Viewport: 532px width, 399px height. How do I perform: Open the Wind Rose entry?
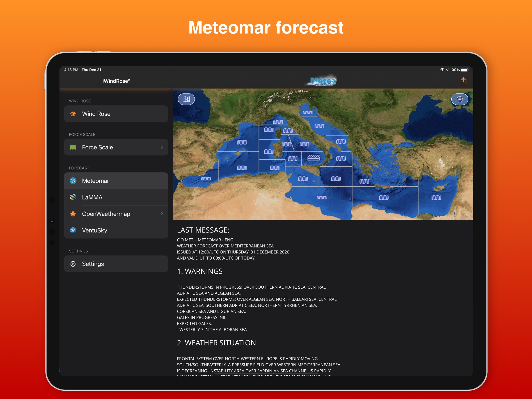pyautogui.click(x=116, y=114)
